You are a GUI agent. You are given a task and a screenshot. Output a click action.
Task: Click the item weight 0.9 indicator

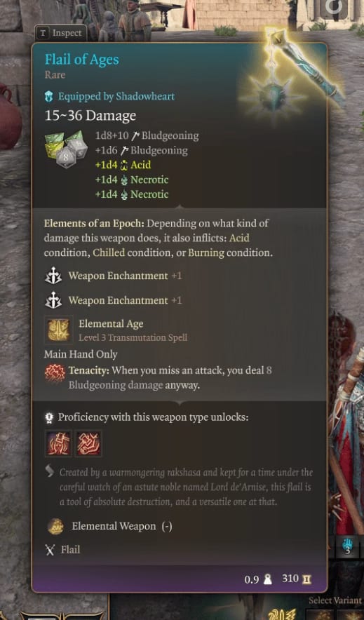[x=257, y=579]
